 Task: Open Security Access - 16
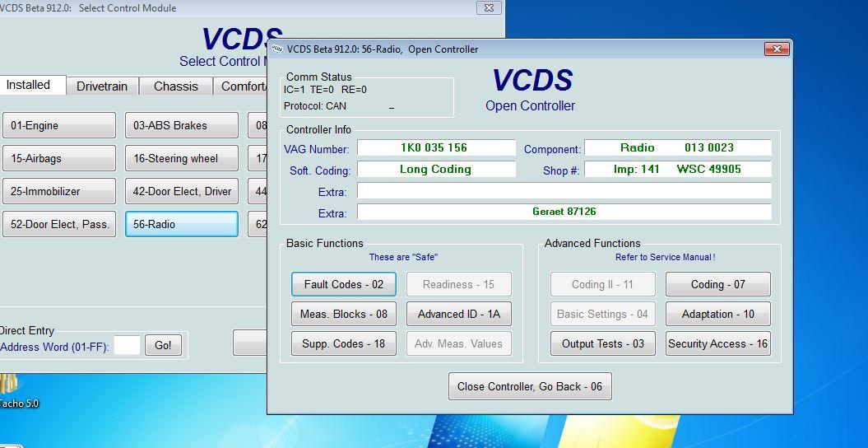pyautogui.click(x=717, y=343)
